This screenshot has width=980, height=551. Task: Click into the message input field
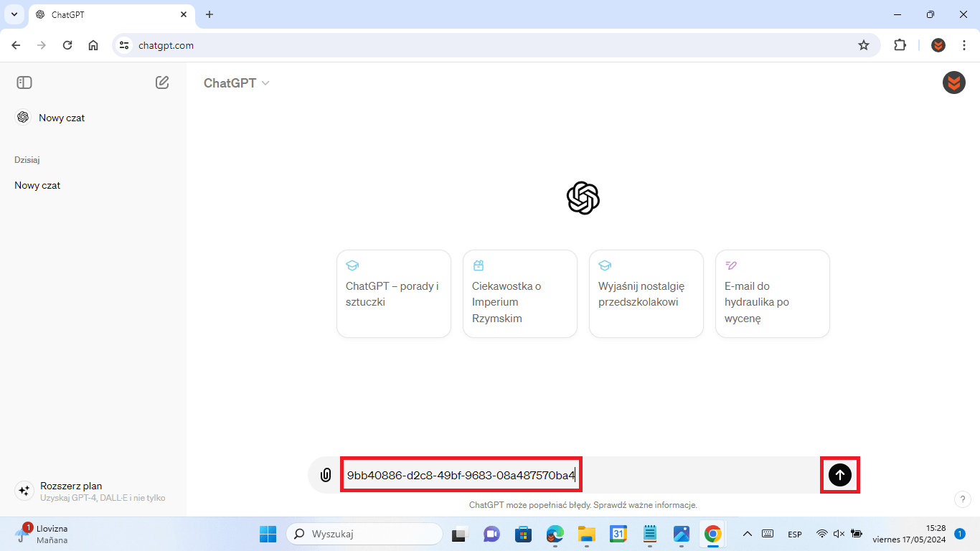(x=579, y=475)
